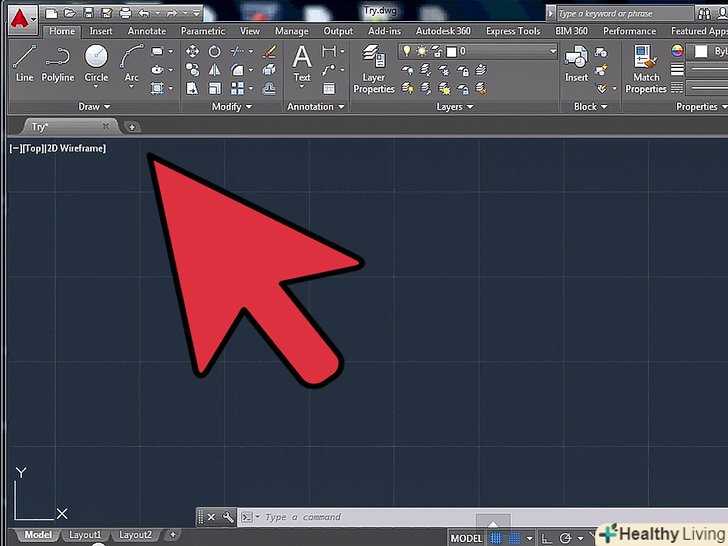Toggle grid display in status bar
The image size is (728, 546).
tap(497, 537)
